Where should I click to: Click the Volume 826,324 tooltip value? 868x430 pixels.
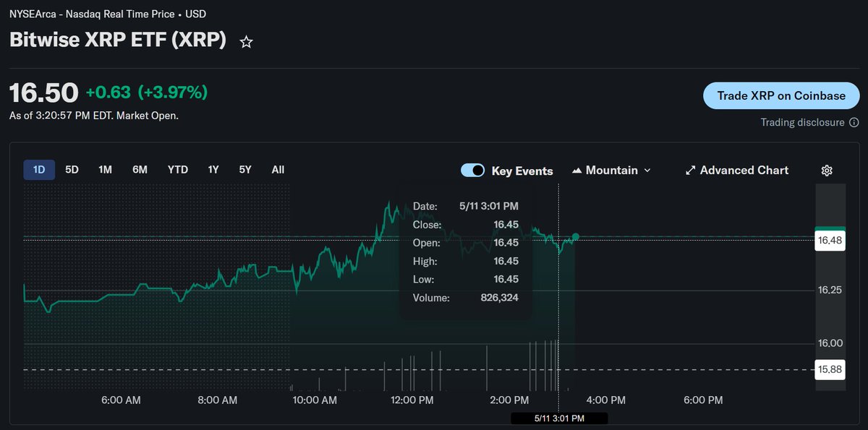(500, 298)
